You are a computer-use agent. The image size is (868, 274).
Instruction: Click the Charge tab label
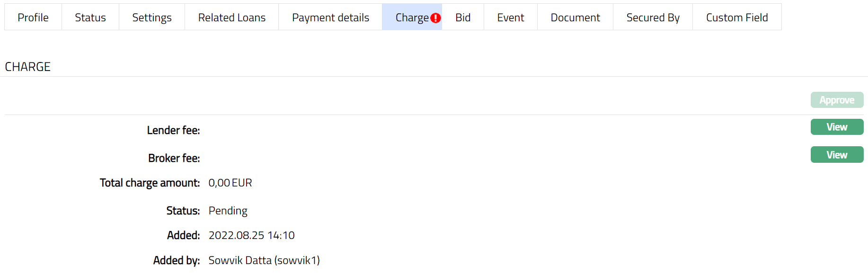coord(411,18)
